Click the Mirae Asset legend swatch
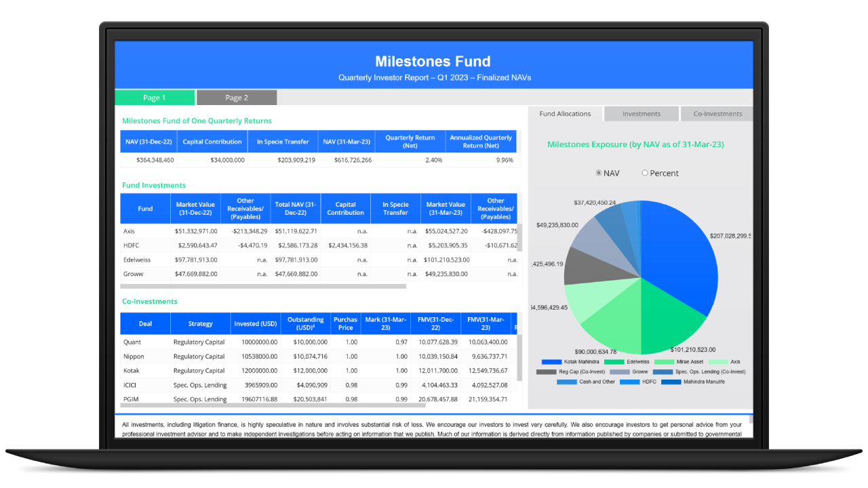 pos(665,362)
